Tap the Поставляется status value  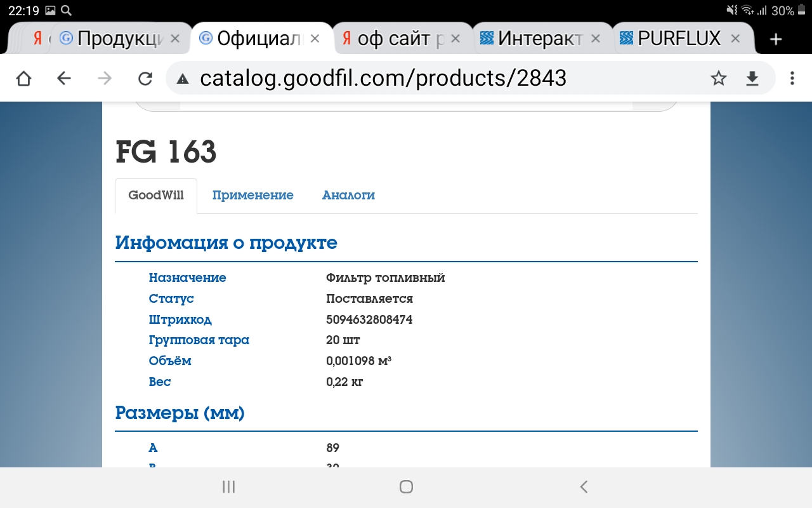tap(370, 298)
